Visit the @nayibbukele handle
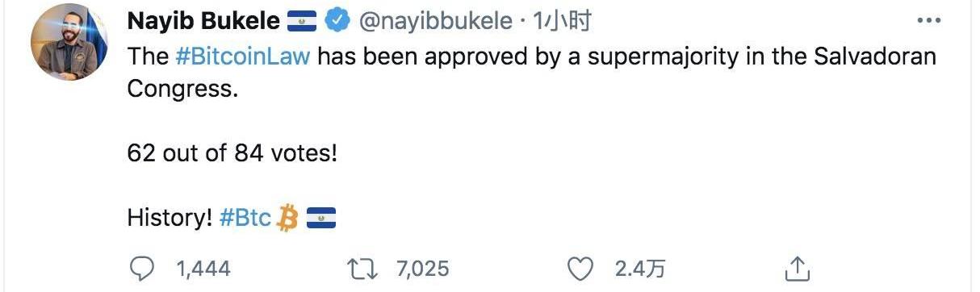This screenshot has width=980, height=292. pos(434,22)
